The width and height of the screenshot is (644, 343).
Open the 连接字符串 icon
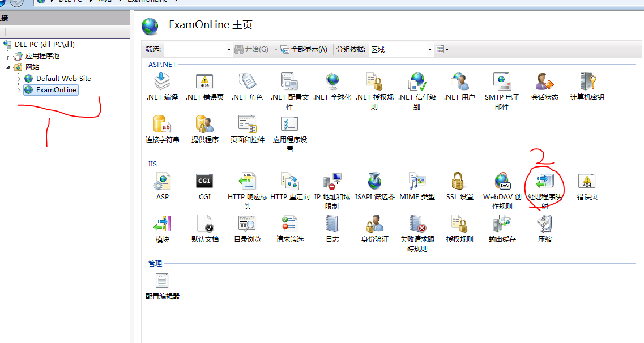point(162,124)
